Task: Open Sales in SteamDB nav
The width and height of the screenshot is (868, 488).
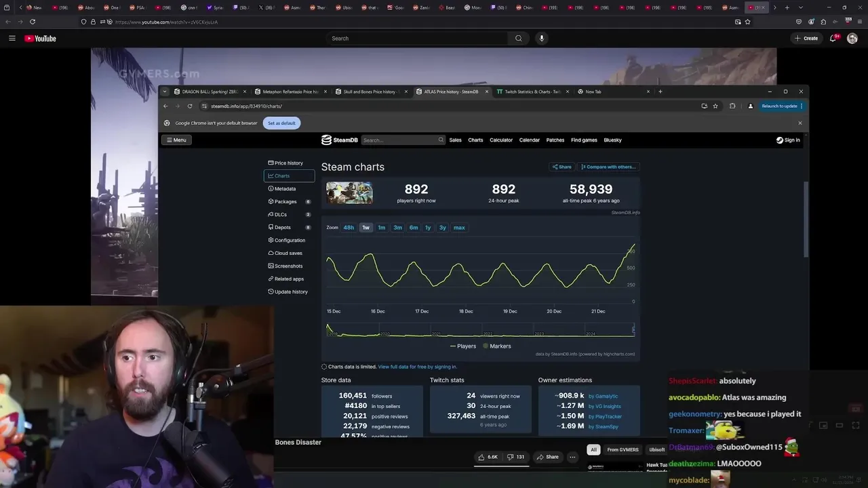Action: click(x=455, y=140)
